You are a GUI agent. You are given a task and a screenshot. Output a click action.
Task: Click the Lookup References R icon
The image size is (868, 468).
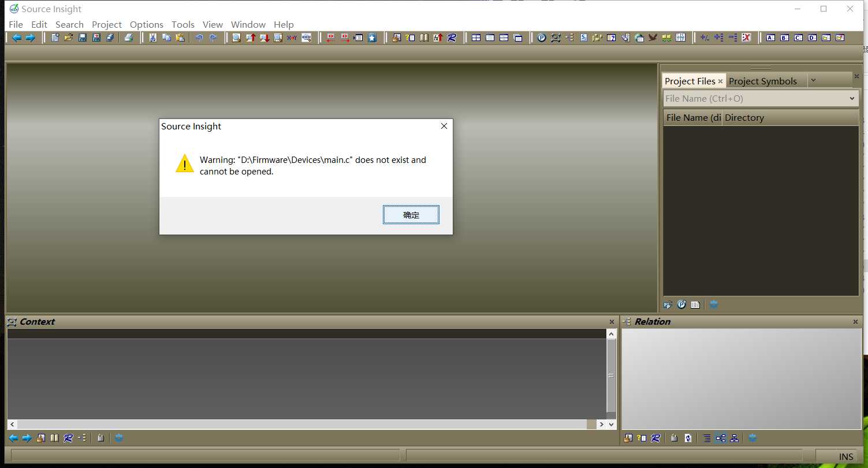[x=452, y=38]
